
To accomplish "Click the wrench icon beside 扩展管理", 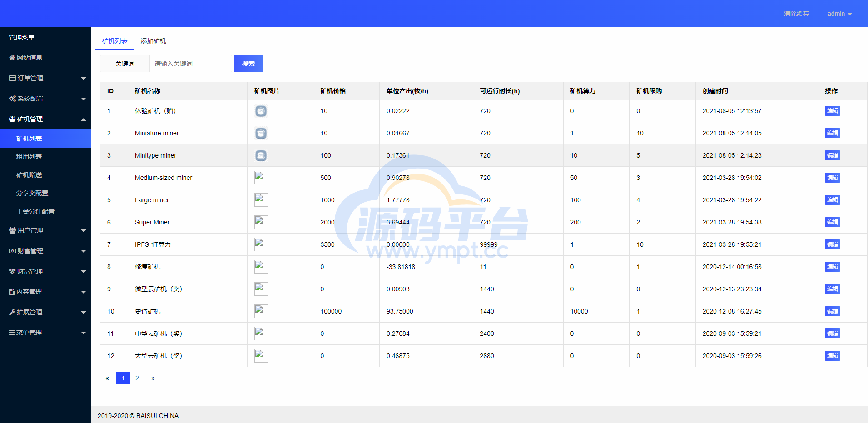I will pos(12,312).
